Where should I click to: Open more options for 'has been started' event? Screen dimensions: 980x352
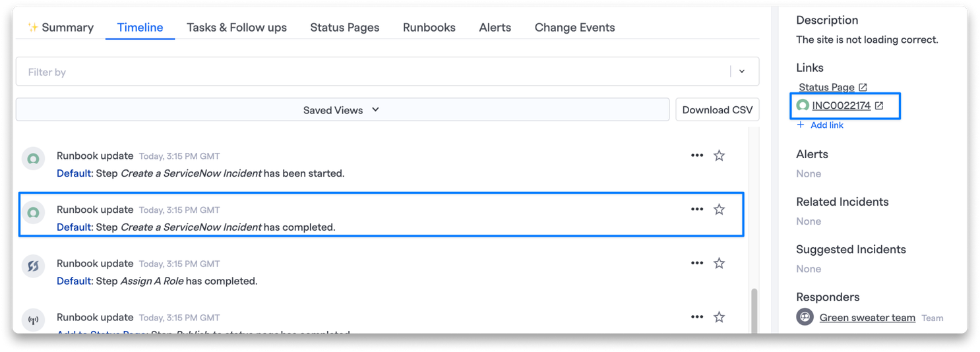point(697,156)
